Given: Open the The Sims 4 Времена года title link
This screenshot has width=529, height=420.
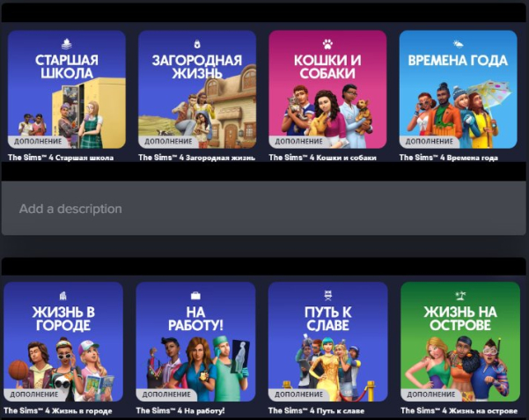Looking at the screenshot, I should click(x=448, y=158).
